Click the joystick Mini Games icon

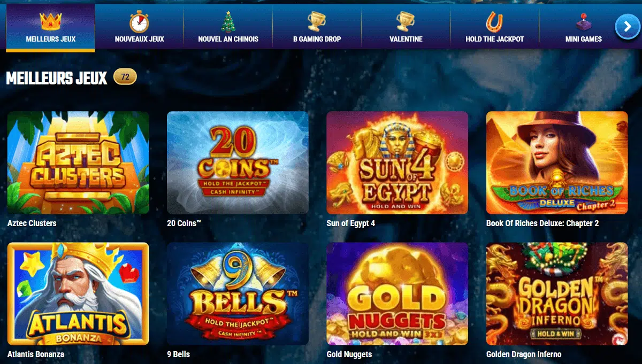(x=583, y=21)
